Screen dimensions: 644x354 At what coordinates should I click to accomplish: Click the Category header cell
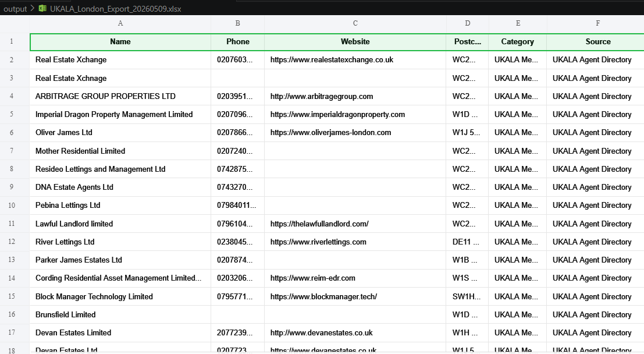[518, 42]
